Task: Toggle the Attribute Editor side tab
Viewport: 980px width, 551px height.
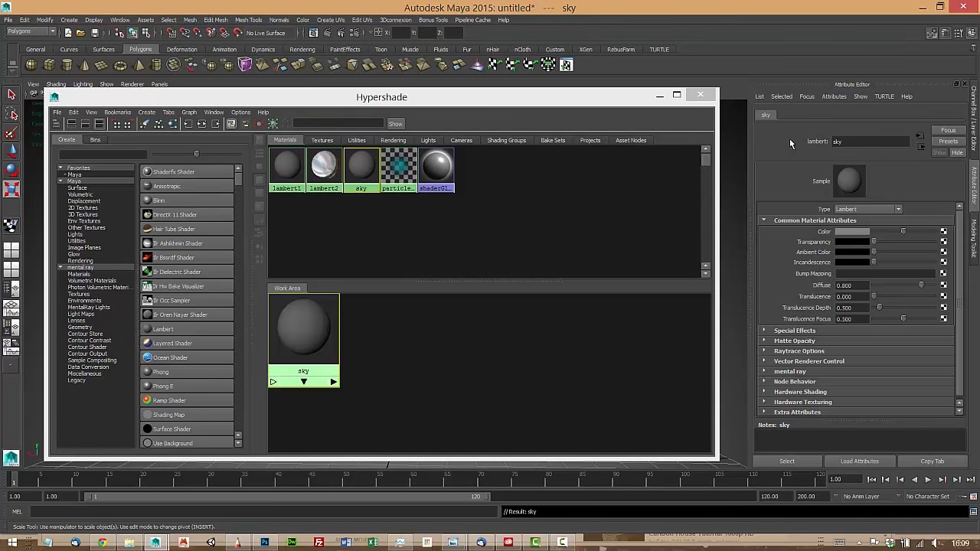Action: [974, 184]
